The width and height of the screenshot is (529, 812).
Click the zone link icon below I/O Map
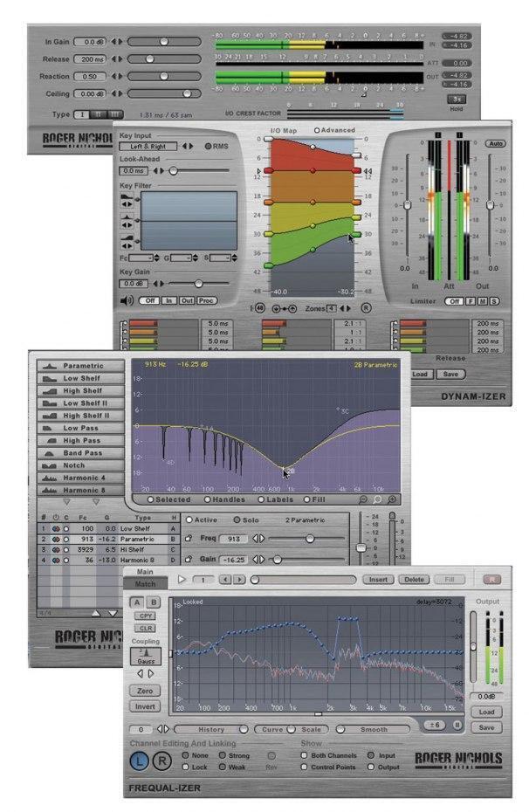pos(285,308)
